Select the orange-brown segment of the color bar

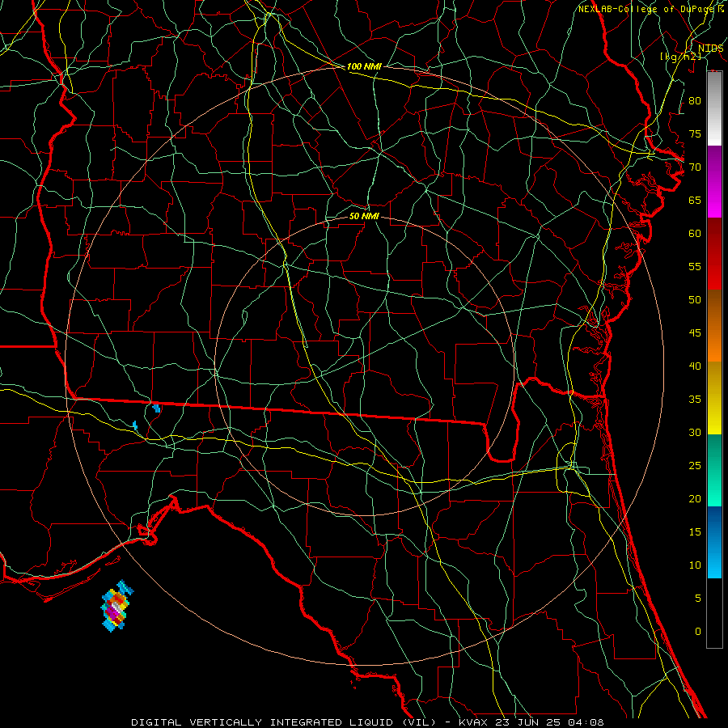tap(714, 326)
